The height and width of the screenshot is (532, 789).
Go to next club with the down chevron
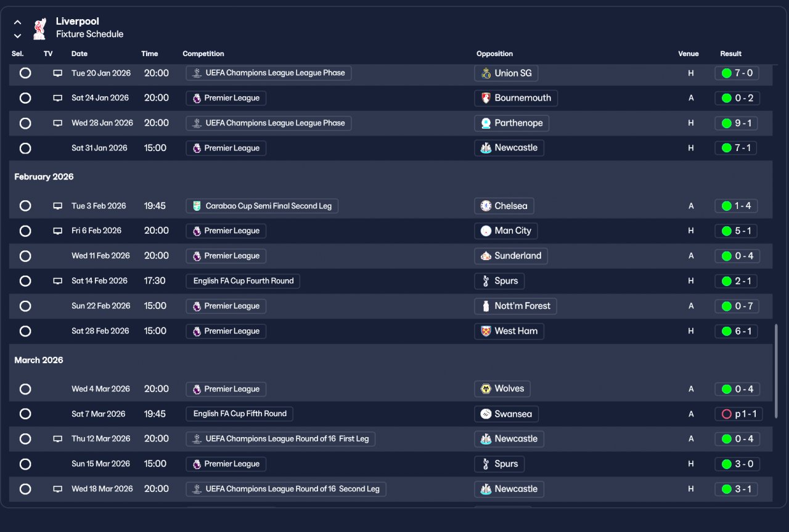click(x=17, y=36)
